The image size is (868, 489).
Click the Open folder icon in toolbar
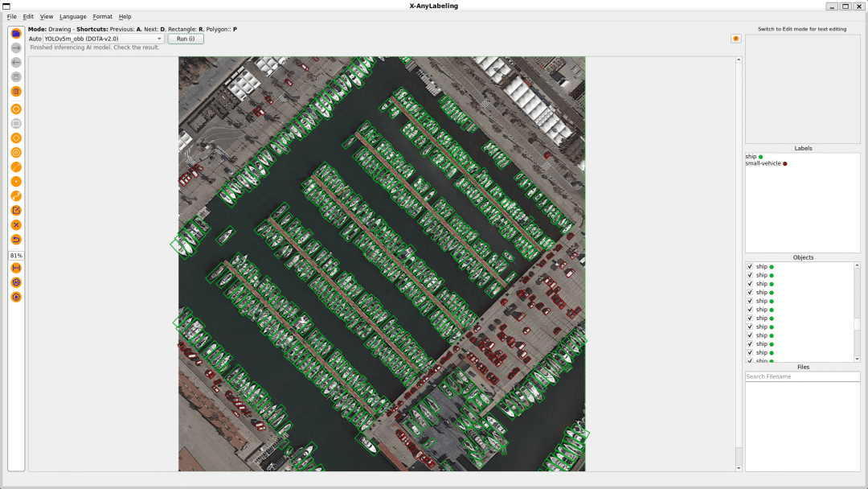coord(16,34)
